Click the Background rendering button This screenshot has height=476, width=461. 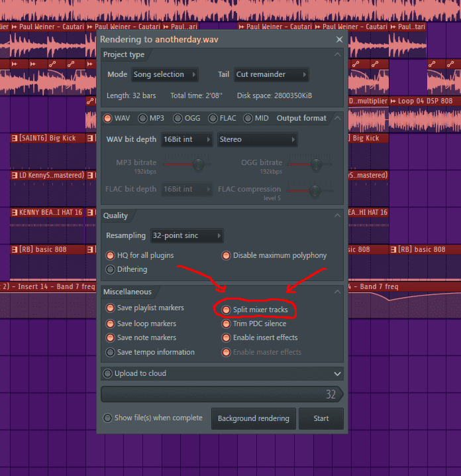(x=254, y=418)
